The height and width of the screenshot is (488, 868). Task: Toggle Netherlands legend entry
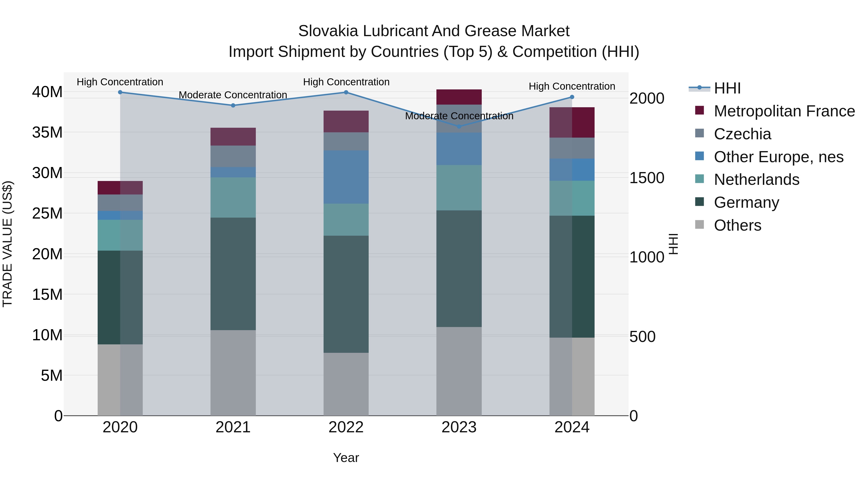(x=747, y=180)
